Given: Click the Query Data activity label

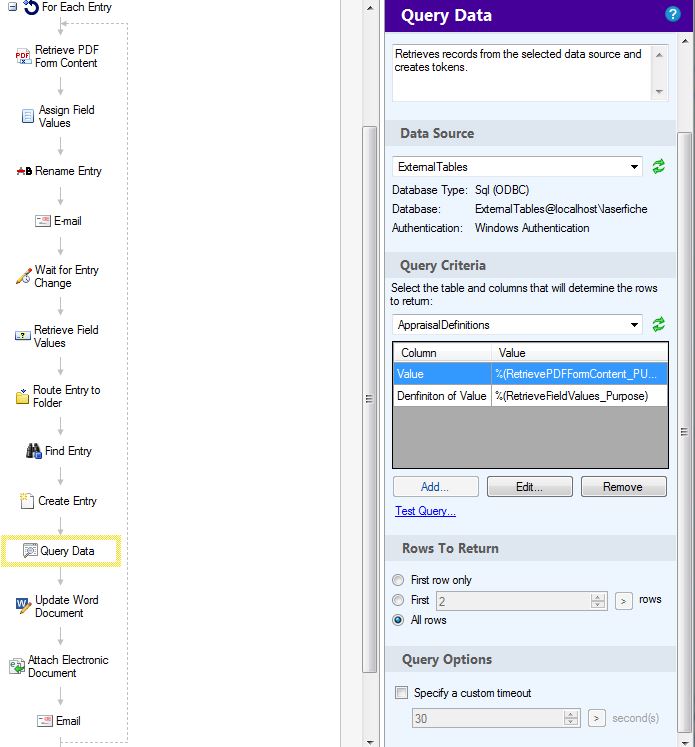Looking at the screenshot, I should click(67, 551).
